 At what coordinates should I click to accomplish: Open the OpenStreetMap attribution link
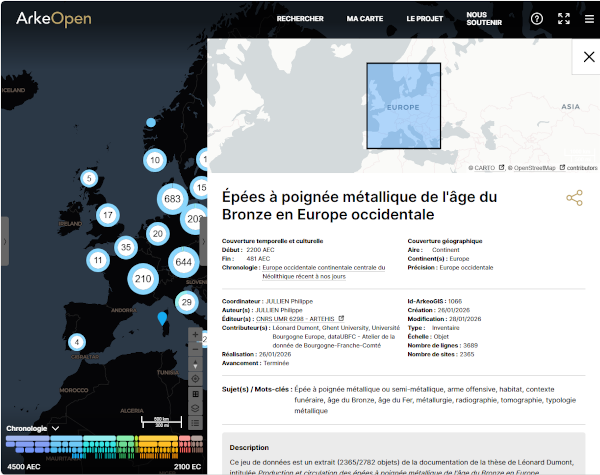[534, 168]
